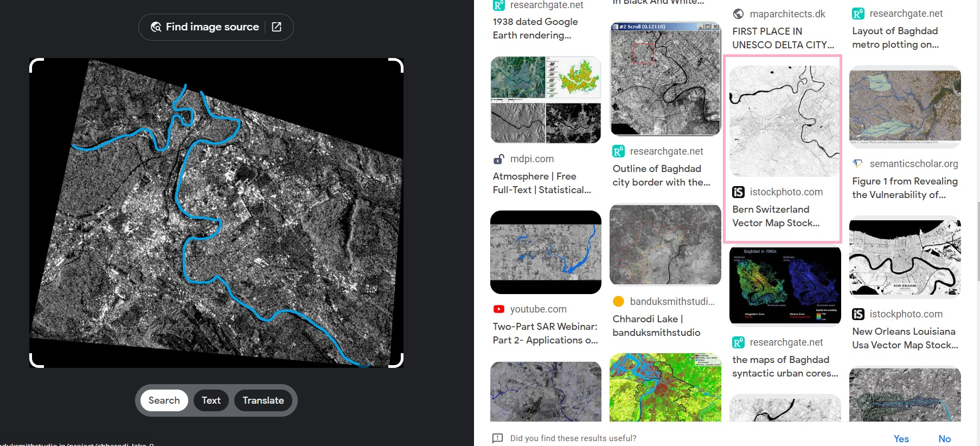Click the Semantic Scholar favicon
The width and height of the screenshot is (980, 446).
[858, 164]
